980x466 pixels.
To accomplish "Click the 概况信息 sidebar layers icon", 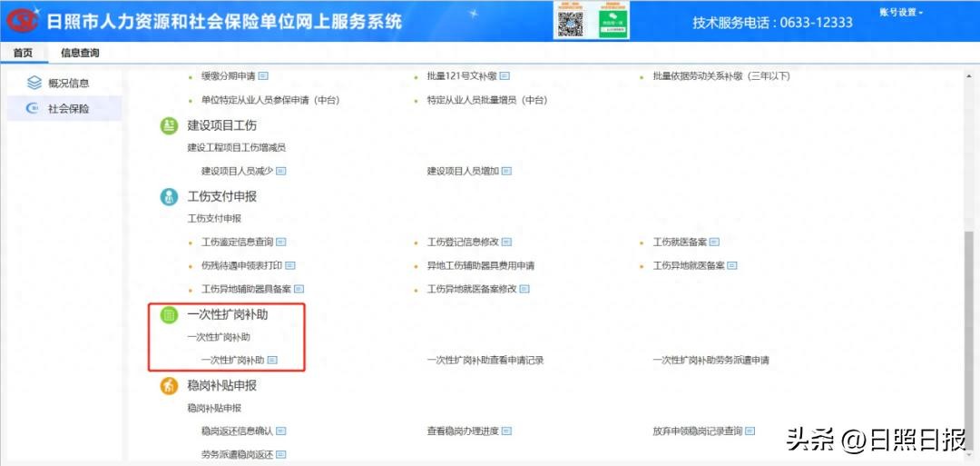I will click(34, 83).
